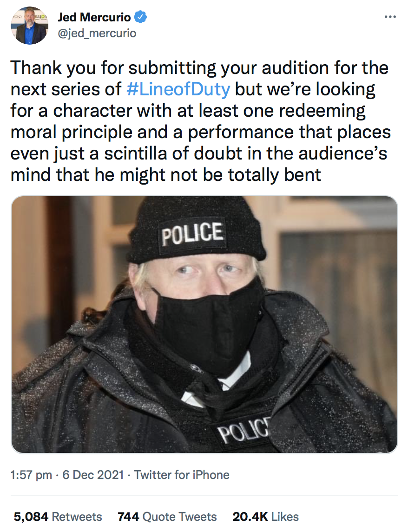The image size is (408, 532).
Task: Show the 20.4K Likes list
Action: (x=265, y=517)
